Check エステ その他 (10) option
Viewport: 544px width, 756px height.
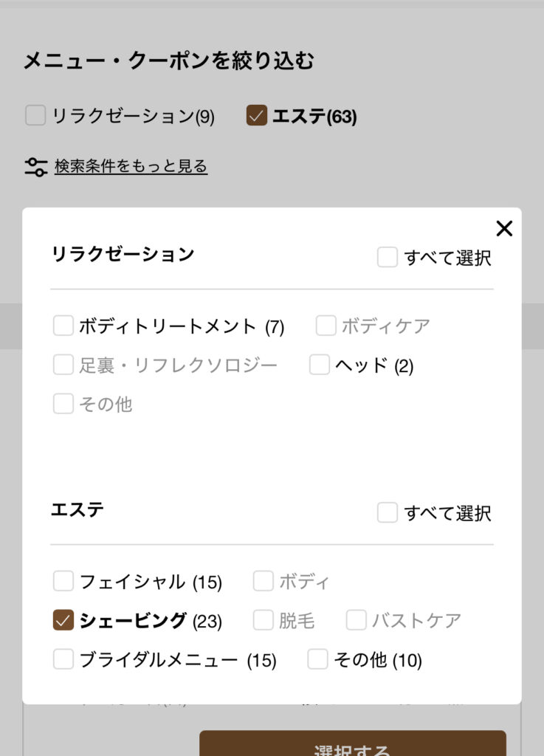(317, 659)
